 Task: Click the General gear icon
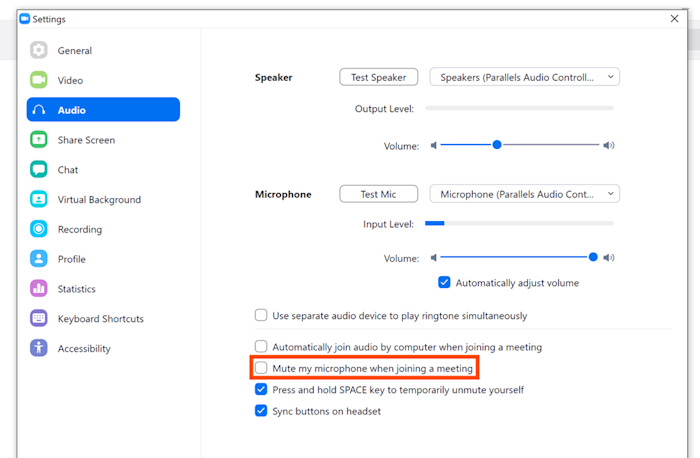click(39, 50)
